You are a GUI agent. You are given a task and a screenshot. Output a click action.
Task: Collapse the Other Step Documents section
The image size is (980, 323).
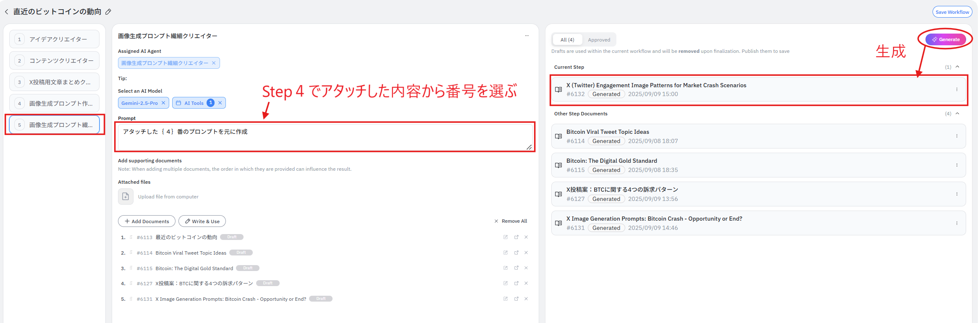click(x=957, y=113)
